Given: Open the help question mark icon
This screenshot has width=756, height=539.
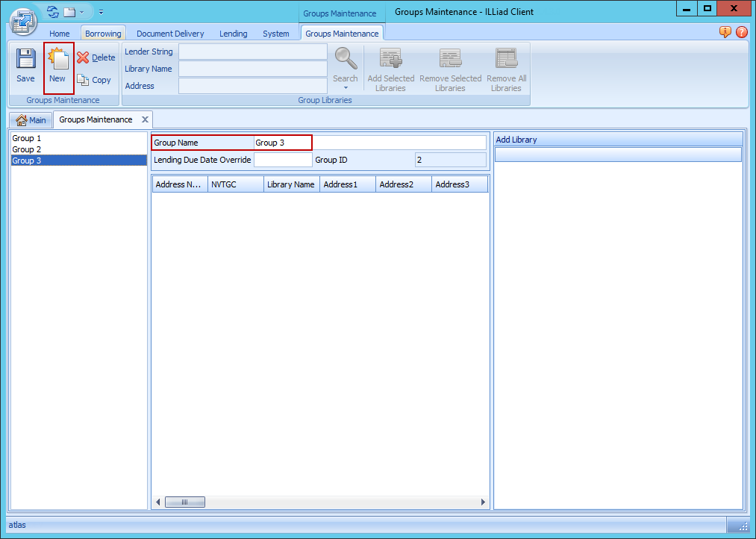Looking at the screenshot, I should coord(741,32).
